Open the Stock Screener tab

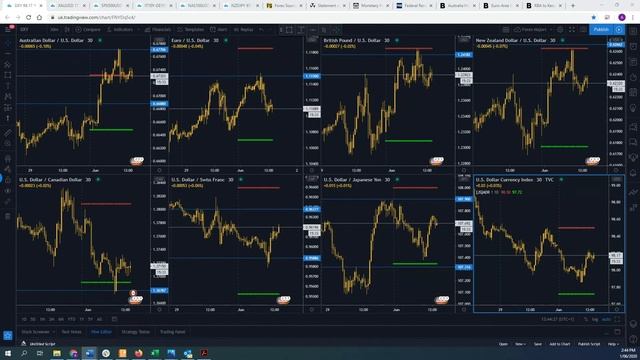35,332
